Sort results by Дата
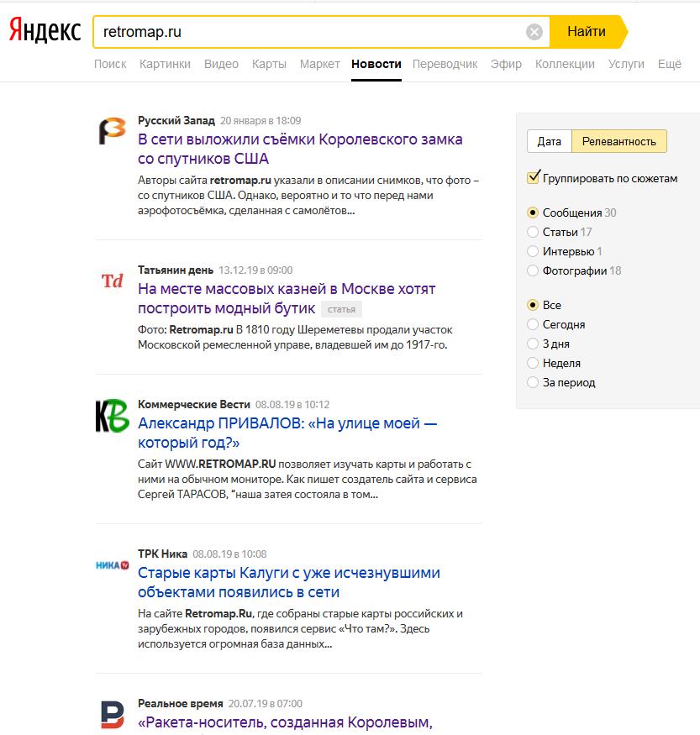This screenshot has width=700, height=735. pyautogui.click(x=550, y=141)
